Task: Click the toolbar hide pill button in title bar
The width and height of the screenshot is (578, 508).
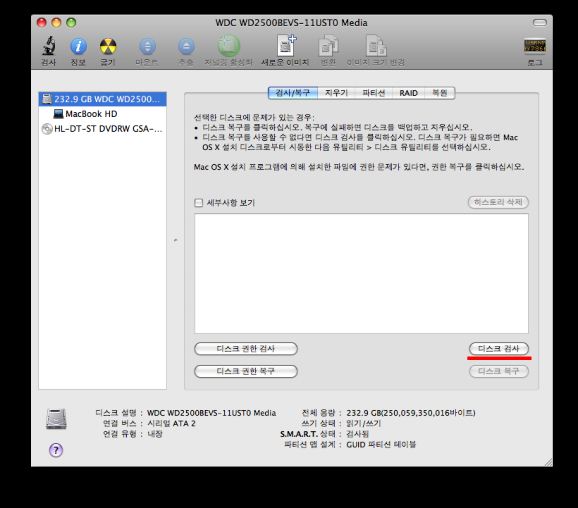Action: [540, 23]
